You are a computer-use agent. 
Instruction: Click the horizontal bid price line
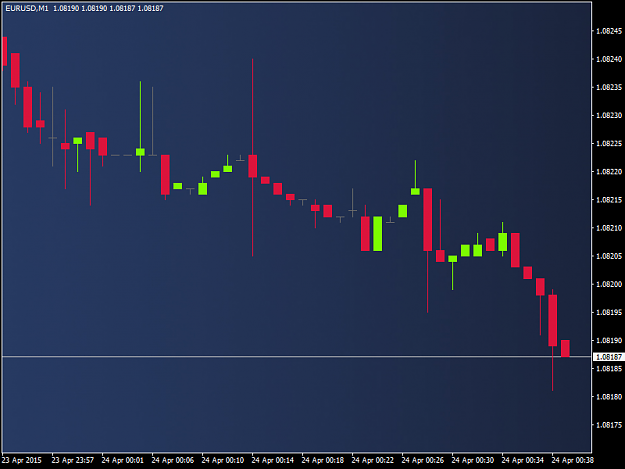pos(297,357)
